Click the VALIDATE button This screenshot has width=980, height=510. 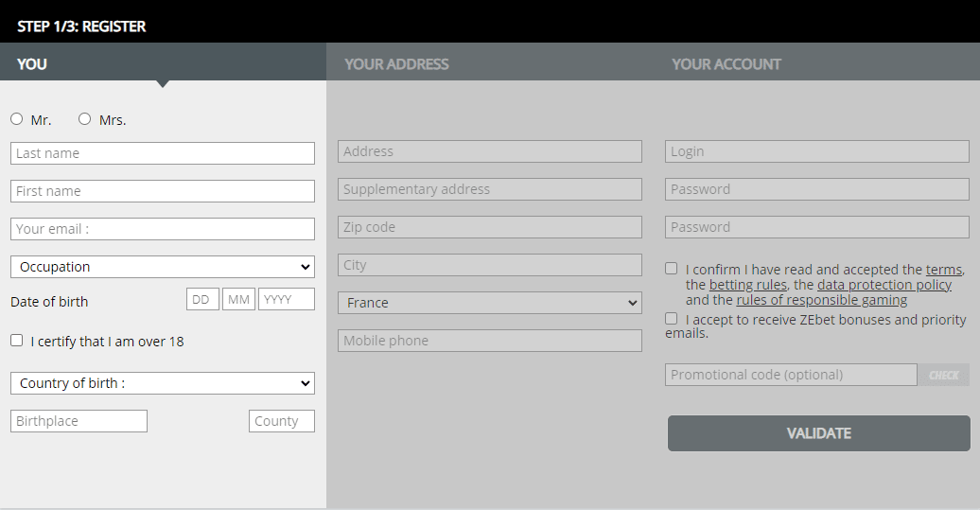point(819,433)
